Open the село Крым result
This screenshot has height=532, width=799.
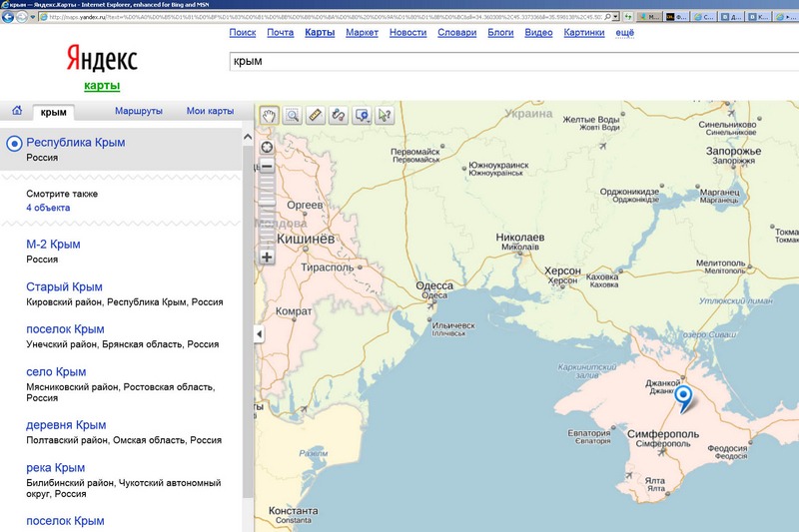[56, 371]
